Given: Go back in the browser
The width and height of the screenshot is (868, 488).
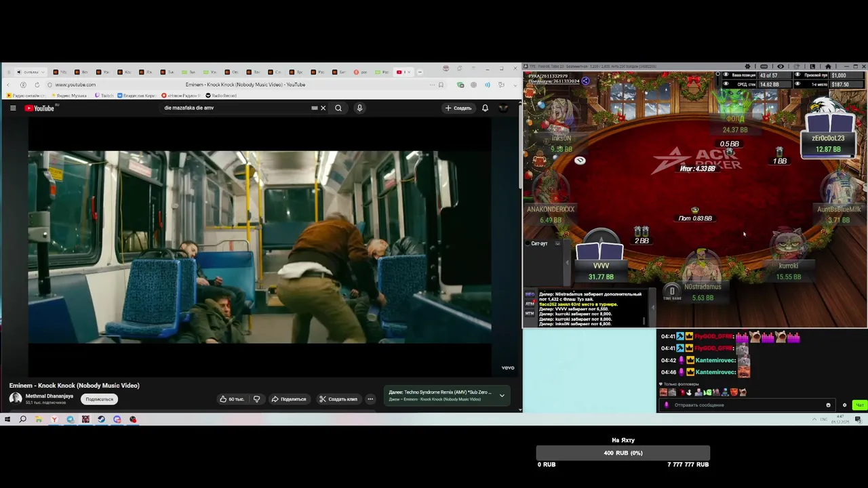Looking at the screenshot, I should point(9,85).
